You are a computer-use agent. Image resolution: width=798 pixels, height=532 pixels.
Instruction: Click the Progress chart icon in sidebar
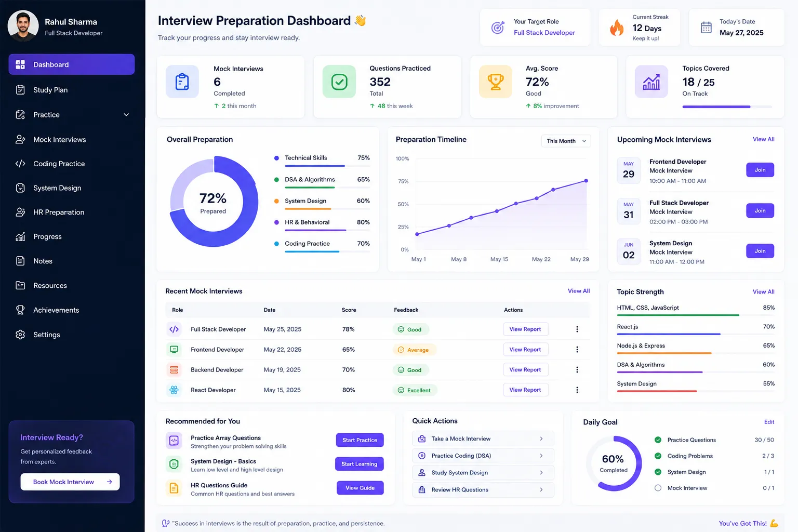(x=20, y=236)
